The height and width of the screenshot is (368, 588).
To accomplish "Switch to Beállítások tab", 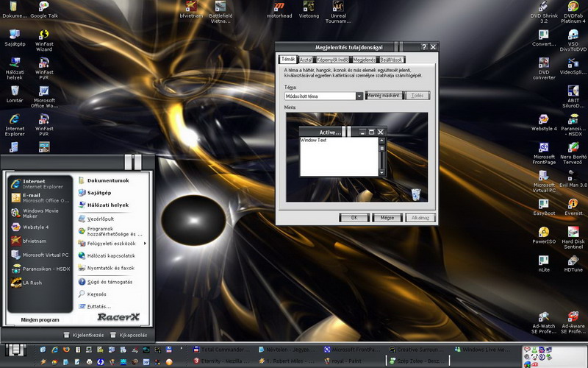I will pyautogui.click(x=391, y=60).
